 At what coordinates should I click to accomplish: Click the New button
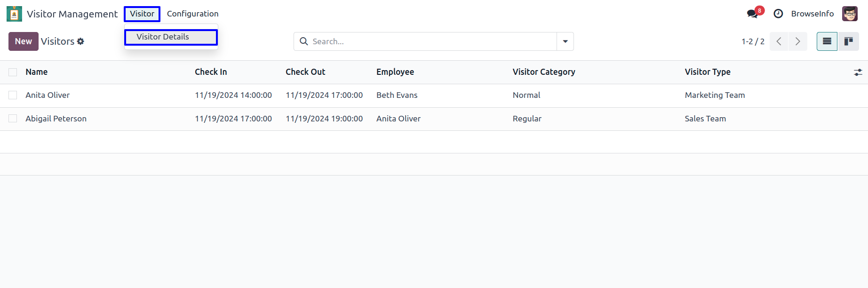tap(23, 41)
